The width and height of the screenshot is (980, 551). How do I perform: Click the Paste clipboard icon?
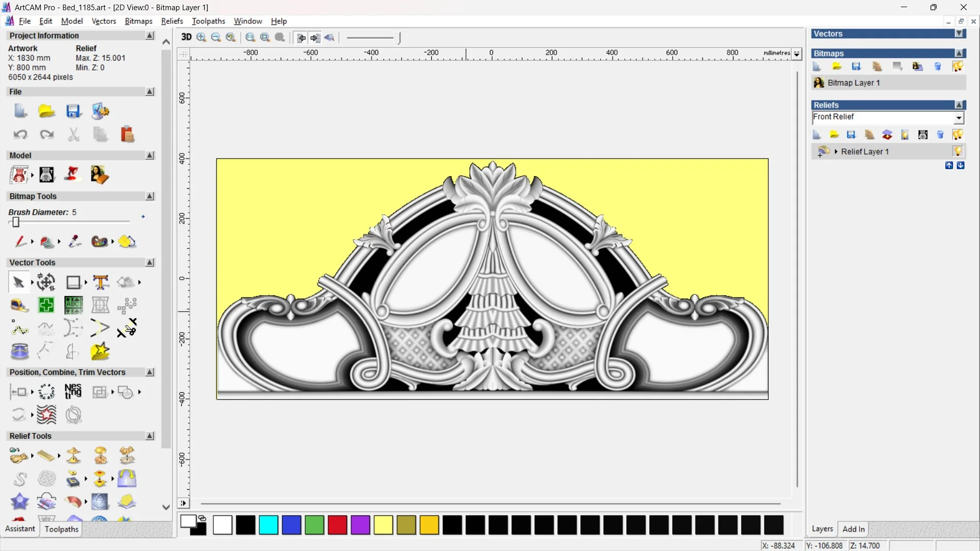(127, 135)
